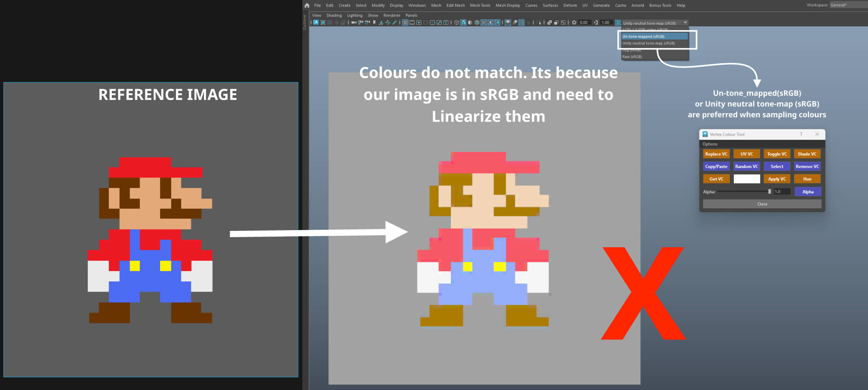Open the Mesh Tools menu
The width and height of the screenshot is (868, 390).
tap(480, 5)
